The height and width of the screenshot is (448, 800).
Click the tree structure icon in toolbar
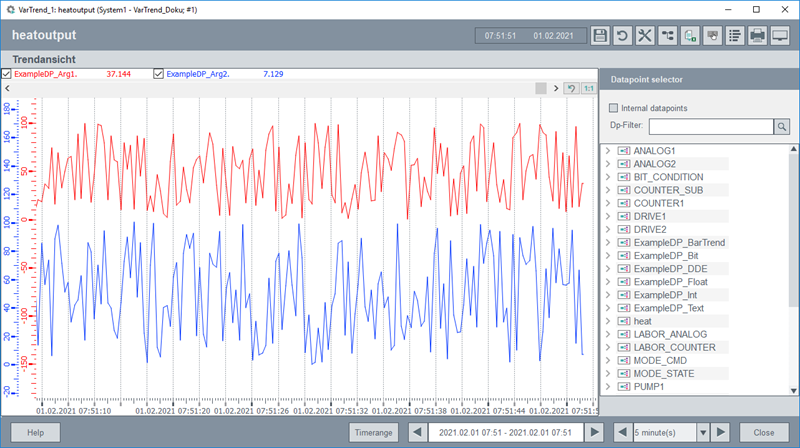click(x=667, y=36)
